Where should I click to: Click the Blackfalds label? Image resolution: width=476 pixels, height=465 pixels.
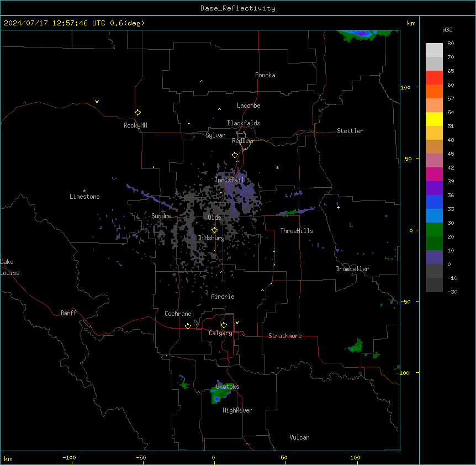pyautogui.click(x=244, y=123)
